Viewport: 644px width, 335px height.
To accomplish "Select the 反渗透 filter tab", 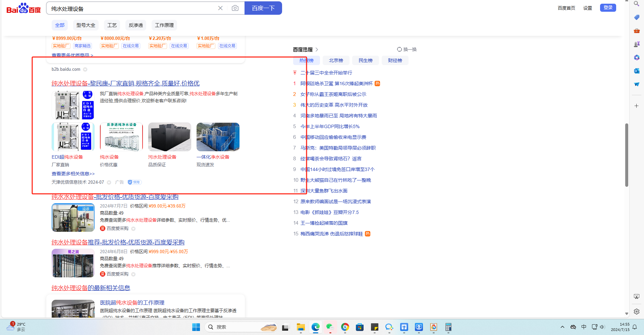I will click(x=136, y=25).
